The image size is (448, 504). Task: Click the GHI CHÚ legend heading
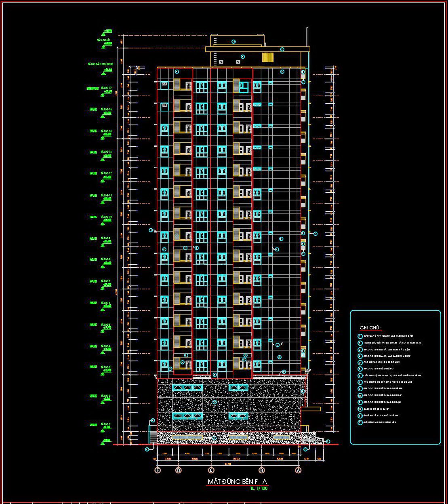370,328
